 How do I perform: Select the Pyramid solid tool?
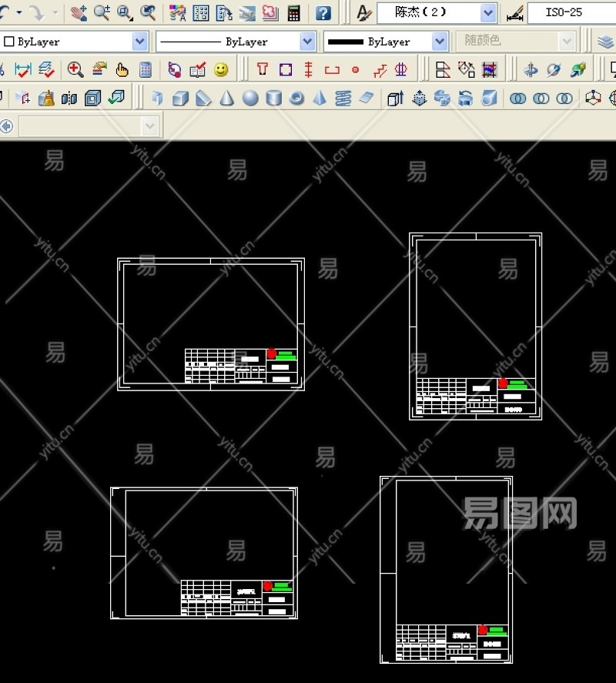pyautogui.click(x=320, y=99)
